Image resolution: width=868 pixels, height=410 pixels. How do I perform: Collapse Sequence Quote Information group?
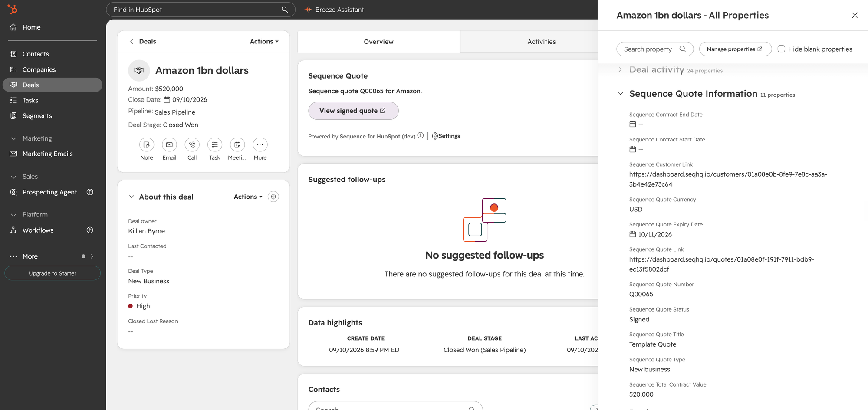point(620,94)
